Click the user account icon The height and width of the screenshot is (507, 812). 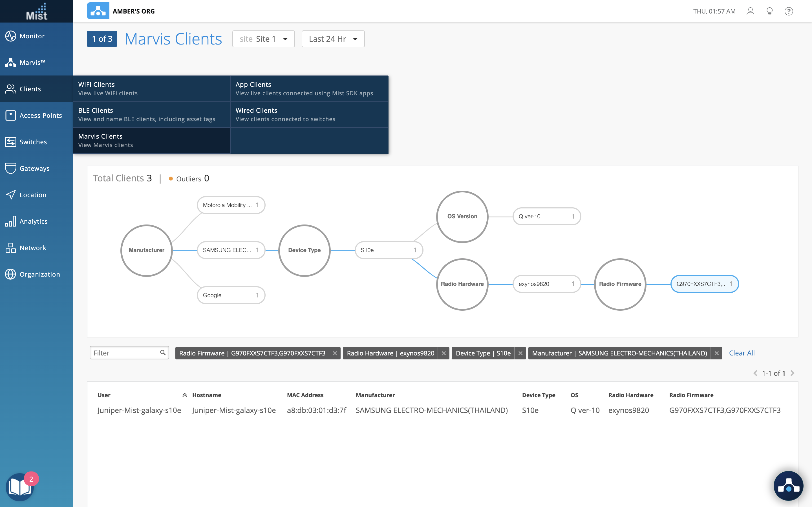[750, 11]
